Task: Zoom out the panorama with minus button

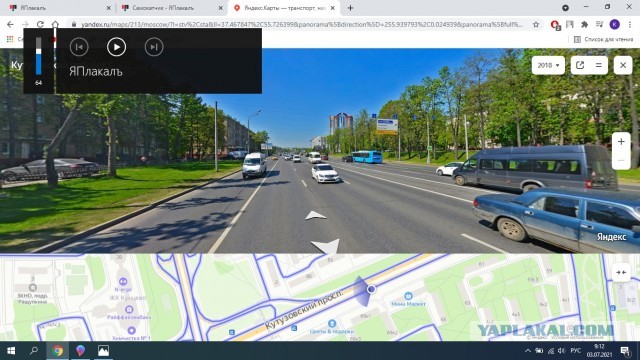Action: (x=621, y=160)
